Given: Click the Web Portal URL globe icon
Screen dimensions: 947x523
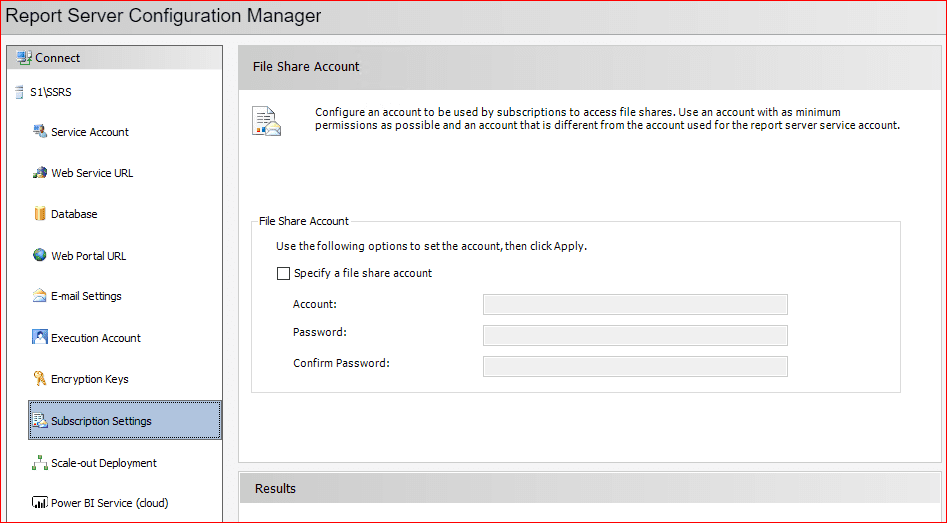Looking at the screenshot, I should (40, 256).
